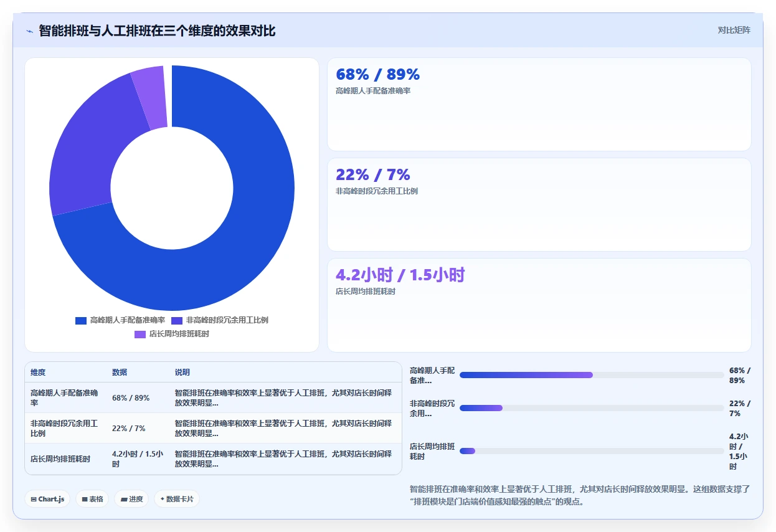Viewport: 776px width, 532px height.
Task: Toggle legend item 高峰期人手配备准确率
Action: (120, 320)
